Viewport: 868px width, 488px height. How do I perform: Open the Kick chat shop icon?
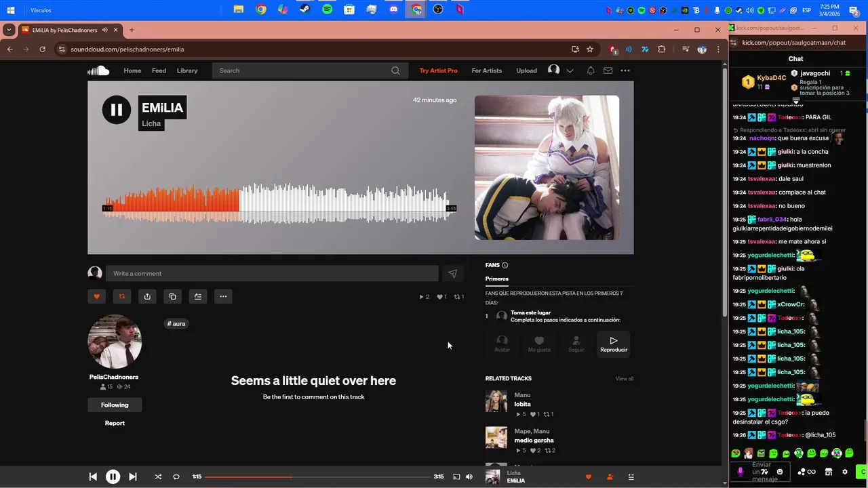(x=828, y=472)
